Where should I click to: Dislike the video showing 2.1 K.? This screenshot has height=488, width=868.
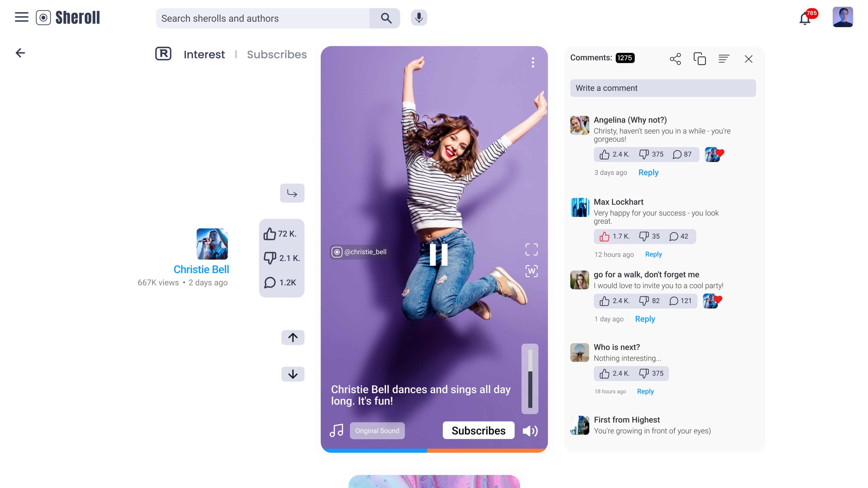[x=270, y=258]
